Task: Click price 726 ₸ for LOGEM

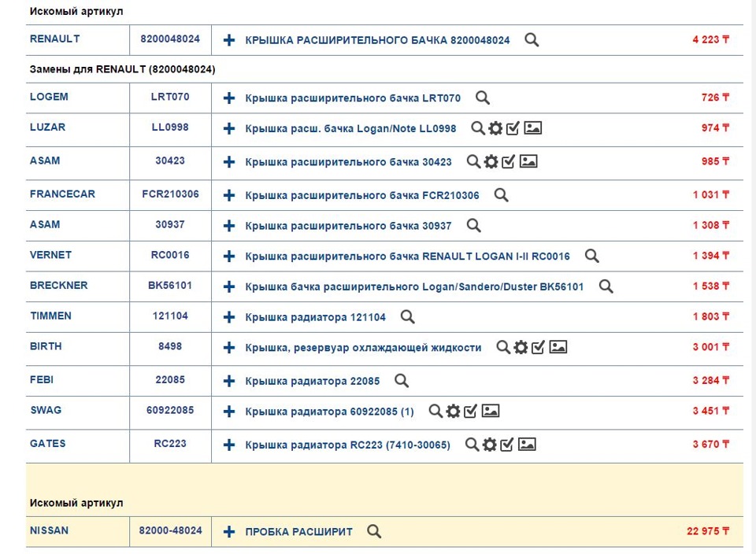Action: (715, 98)
